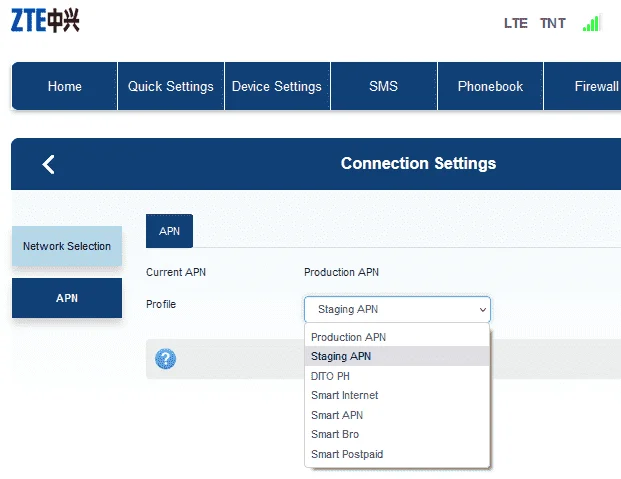Screen dimensions: 621x479
Task: Select Smart Postpaid profile option
Action: point(397,454)
